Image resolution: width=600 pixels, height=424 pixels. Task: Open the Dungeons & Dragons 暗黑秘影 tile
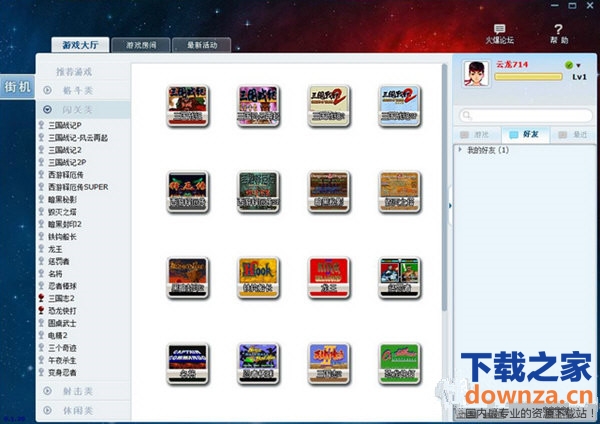(x=329, y=192)
